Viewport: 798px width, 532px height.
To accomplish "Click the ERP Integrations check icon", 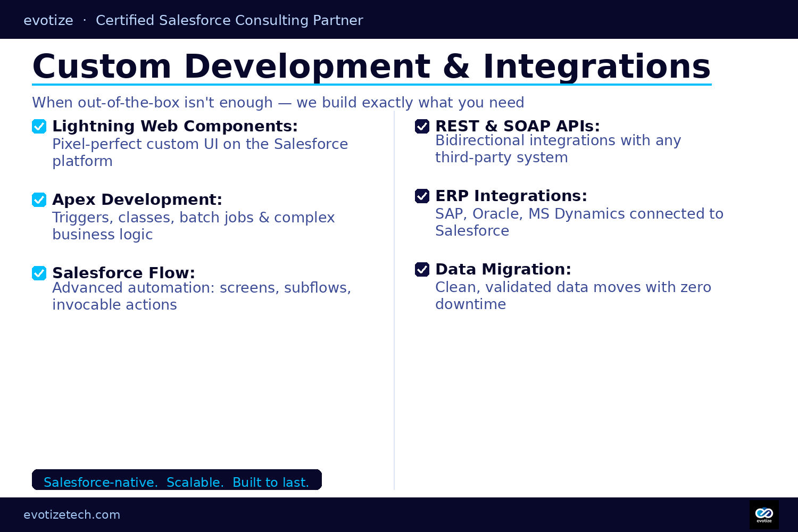I will pos(422,196).
